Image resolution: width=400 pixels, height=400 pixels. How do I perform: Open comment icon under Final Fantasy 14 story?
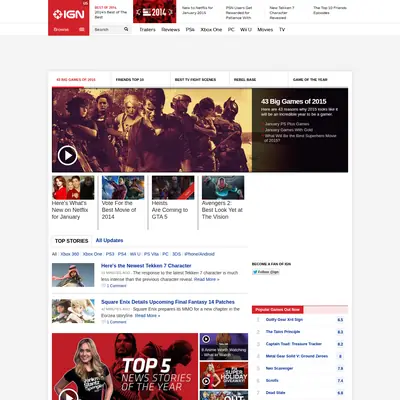[x=103, y=322]
